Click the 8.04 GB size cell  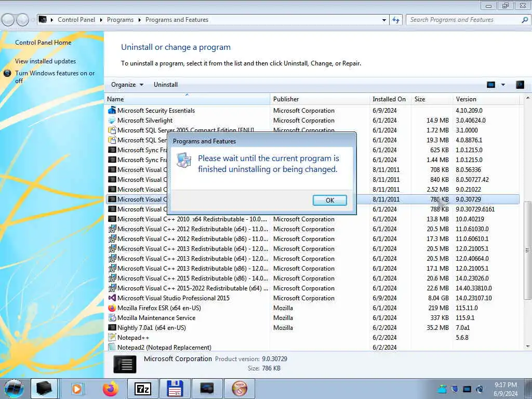pyautogui.click(x=438, y=298)
